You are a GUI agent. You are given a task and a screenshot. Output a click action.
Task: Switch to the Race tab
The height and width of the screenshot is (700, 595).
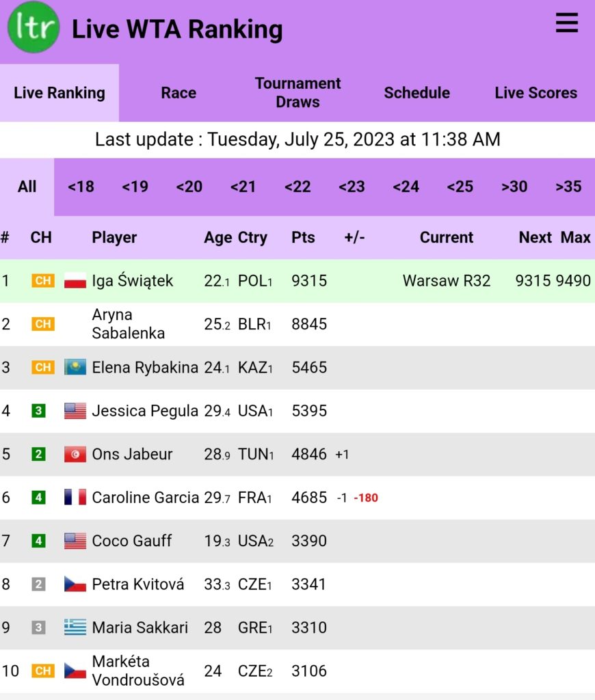(x=178, y=93)
